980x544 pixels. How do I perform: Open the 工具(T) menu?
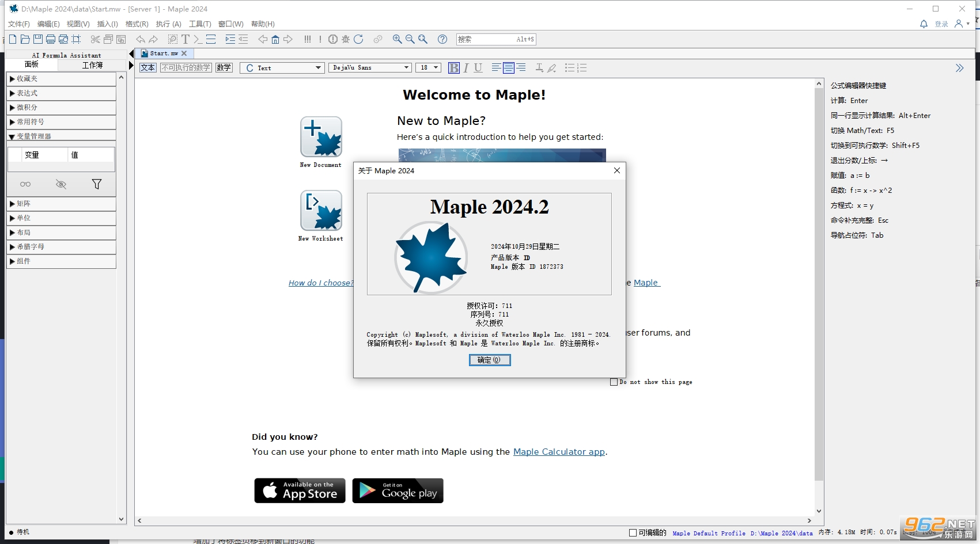[x=200, y=24]
